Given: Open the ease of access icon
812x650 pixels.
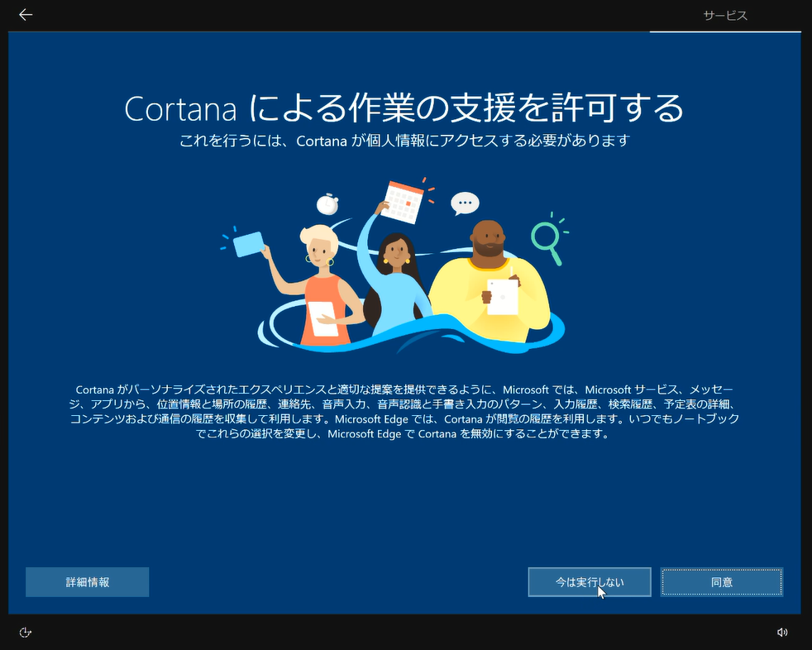Looking at the screenshot, I should (25, 632).
